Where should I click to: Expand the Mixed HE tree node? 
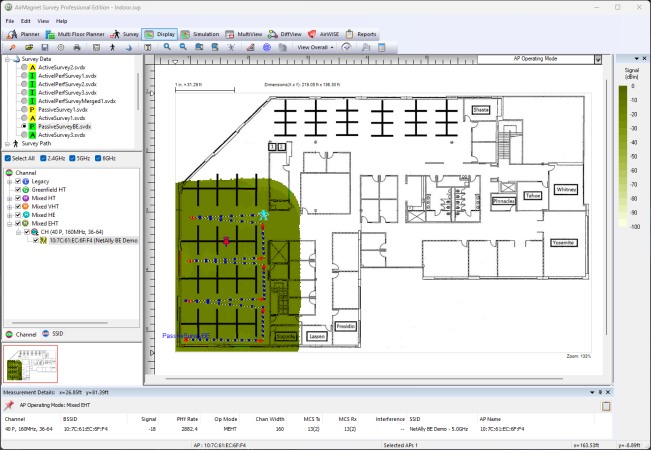pyautogui.click(x=9, y=215)
